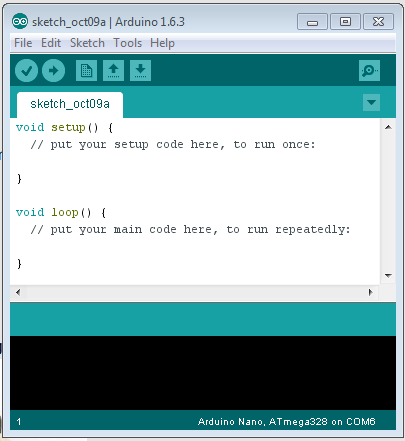Click the editor scroll up arrow
Image resolution: width=405 pixels, height=441 pixels.
click(388, 127)
